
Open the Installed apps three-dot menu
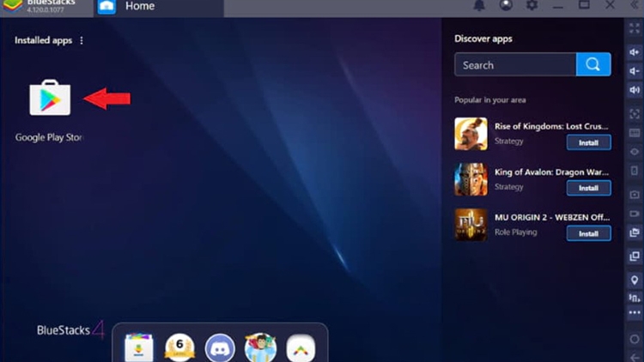point(82,40)
